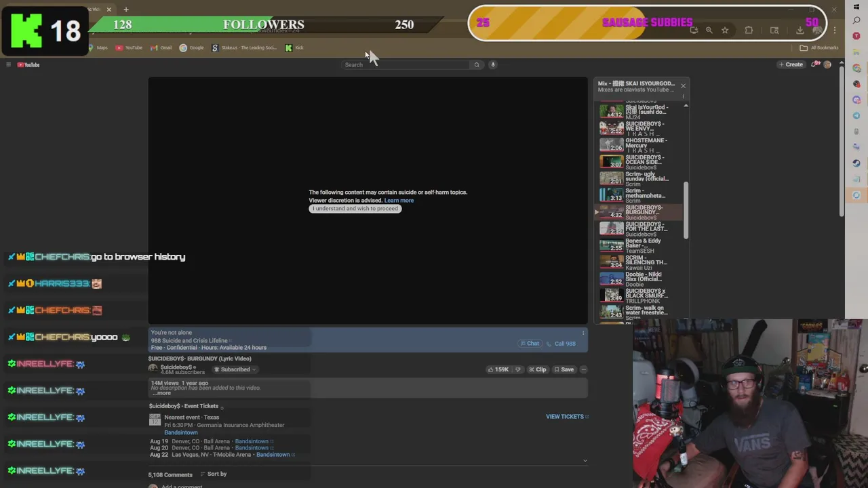Play Bones & Eddy Baker playlist item

coord(641,245)
